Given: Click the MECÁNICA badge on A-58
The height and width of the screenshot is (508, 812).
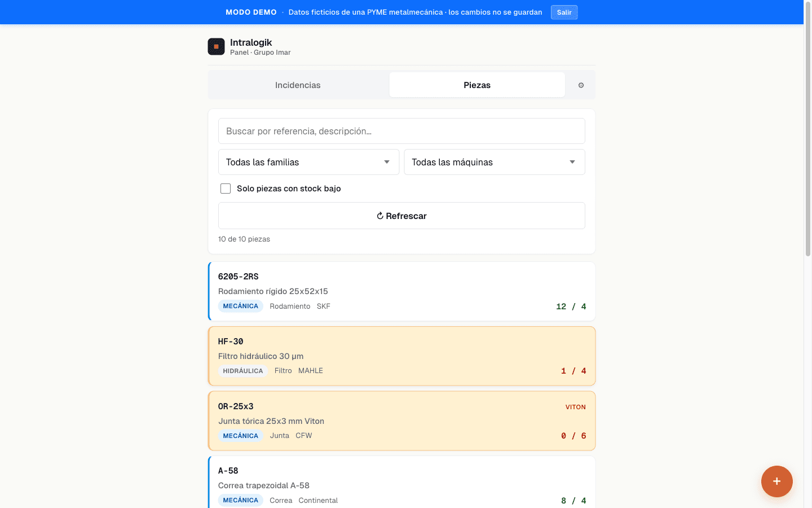Looking at the screenshot, I should point(241,500).
